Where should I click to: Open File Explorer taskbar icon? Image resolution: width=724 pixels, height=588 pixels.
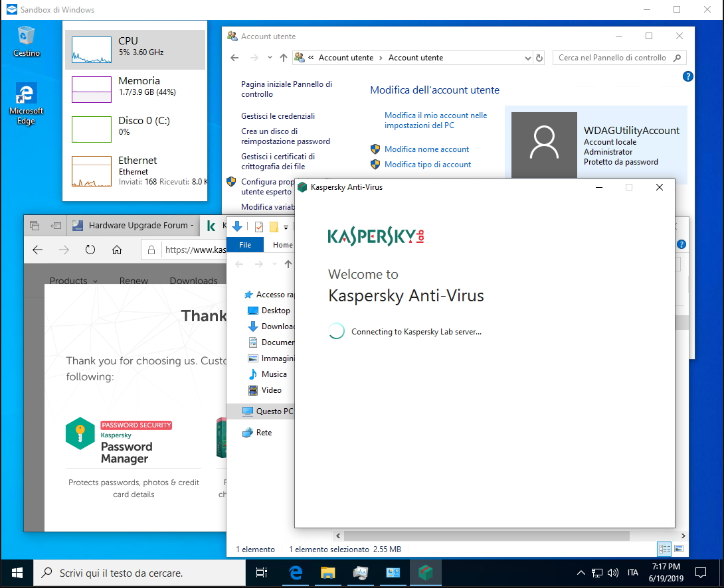click(x=328, y=573)
